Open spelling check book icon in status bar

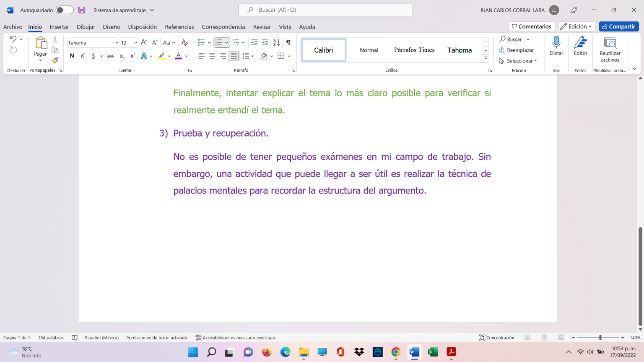coord(75,338)
